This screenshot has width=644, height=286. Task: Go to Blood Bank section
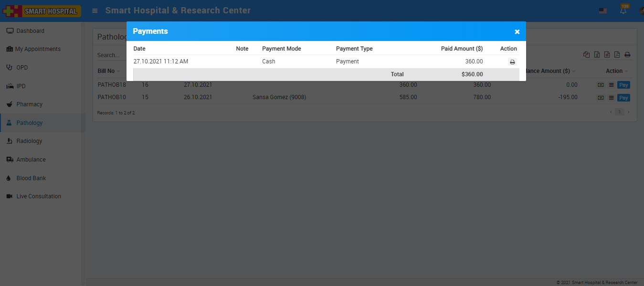coord(31,178)
